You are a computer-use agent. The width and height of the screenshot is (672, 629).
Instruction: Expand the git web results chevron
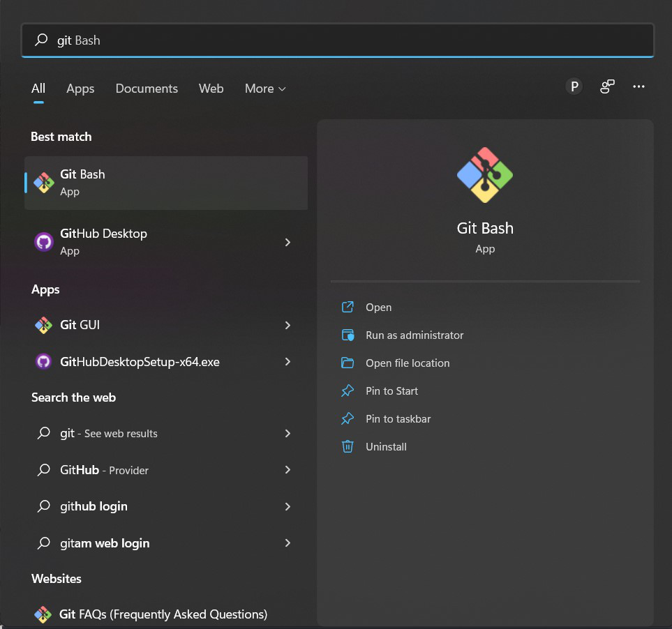coord(288,433)
